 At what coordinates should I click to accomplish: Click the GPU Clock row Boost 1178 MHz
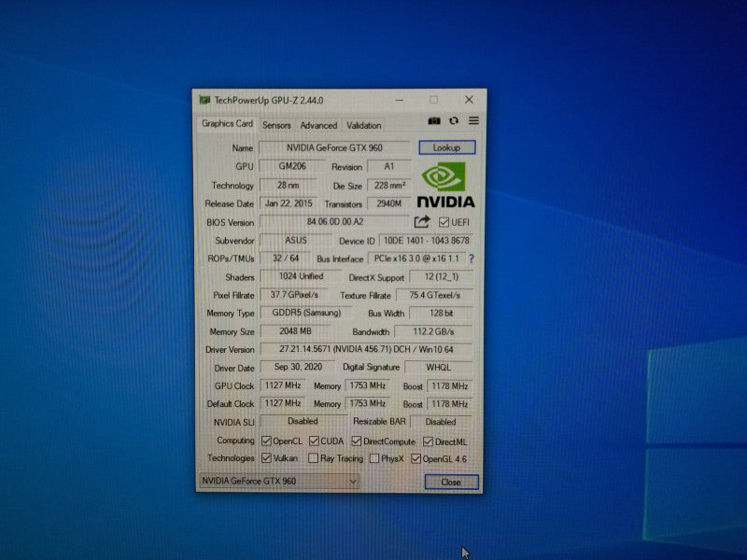point(450,386)
